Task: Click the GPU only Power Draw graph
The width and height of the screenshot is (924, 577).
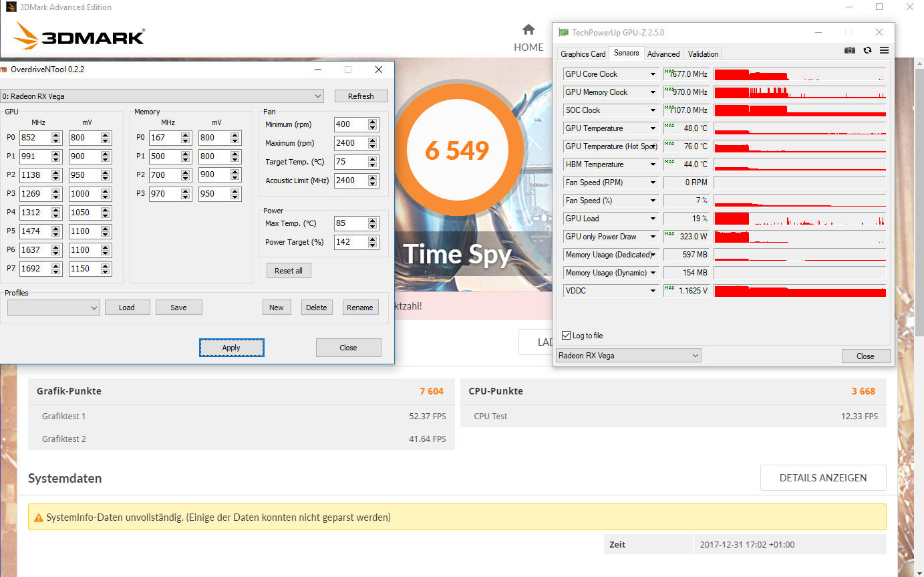Action: 800,237
